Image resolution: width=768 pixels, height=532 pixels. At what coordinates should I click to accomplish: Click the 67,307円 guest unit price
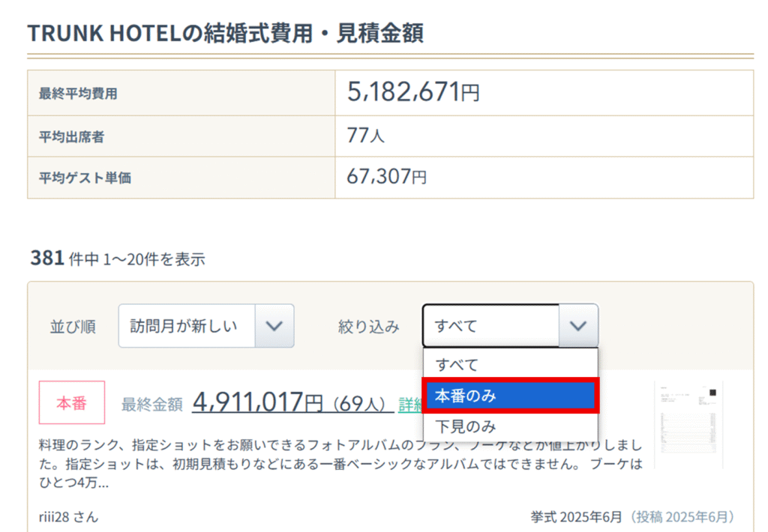pyautogui.click(x=386, y=177)
